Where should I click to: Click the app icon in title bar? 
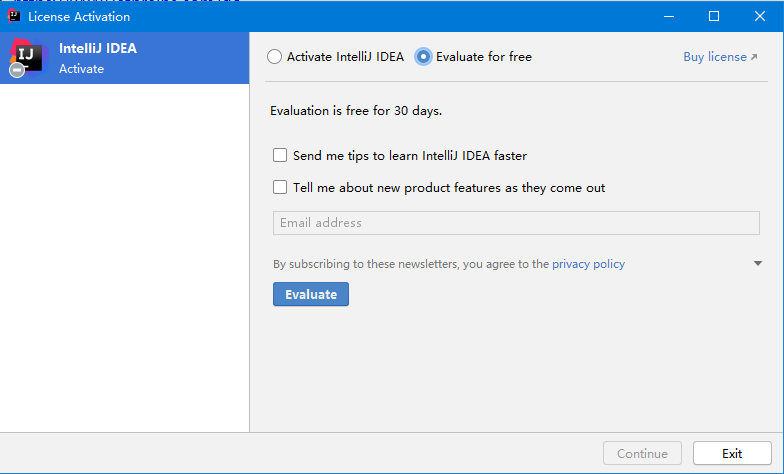[x=14, y=16]
